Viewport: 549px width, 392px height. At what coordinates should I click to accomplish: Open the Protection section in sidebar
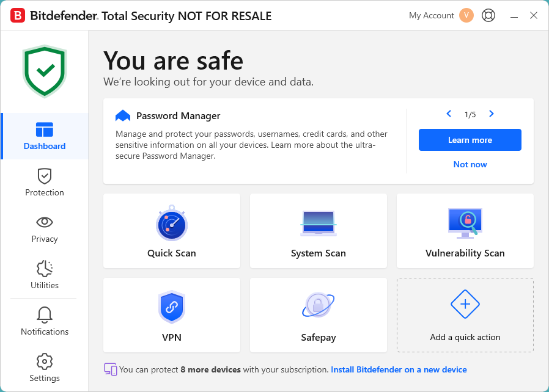(x=45, y=183)
